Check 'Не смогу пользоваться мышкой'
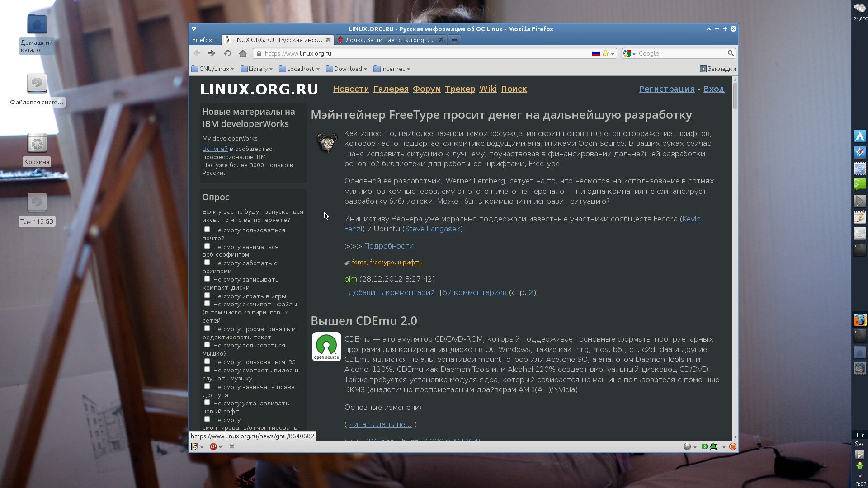 [207, 345]
